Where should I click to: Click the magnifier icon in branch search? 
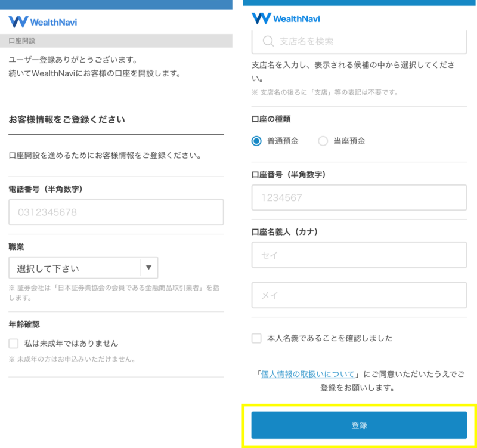coord(268,41)
